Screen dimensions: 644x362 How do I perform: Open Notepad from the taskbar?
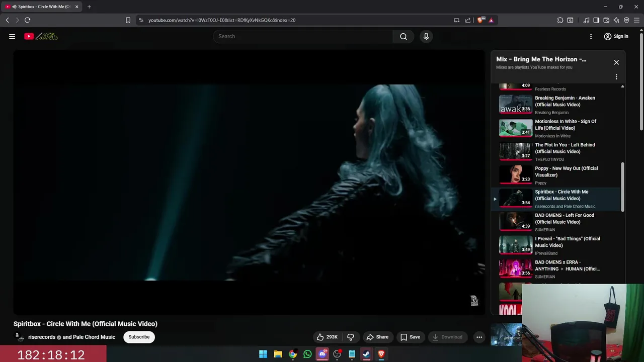point(352,354)
